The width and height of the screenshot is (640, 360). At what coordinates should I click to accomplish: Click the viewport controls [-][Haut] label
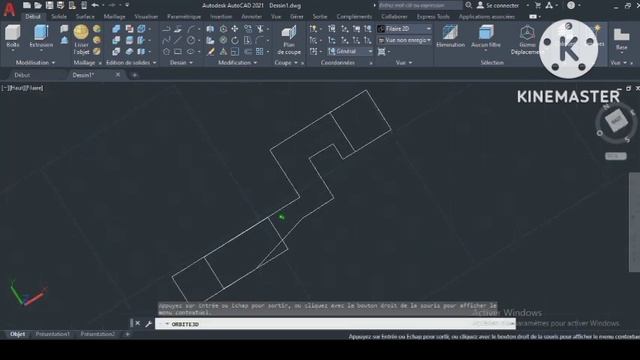[22, 88]
